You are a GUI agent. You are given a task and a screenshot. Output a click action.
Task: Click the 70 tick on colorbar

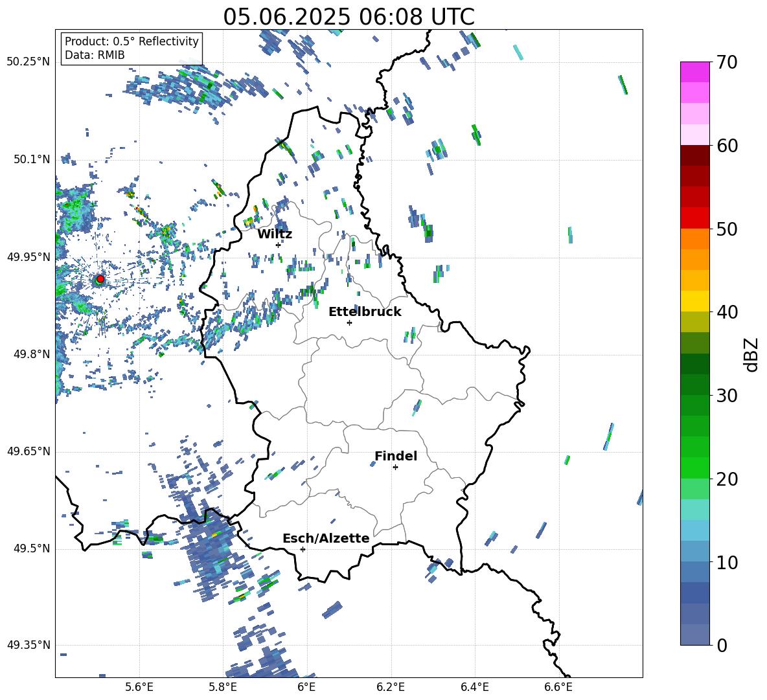click(x=727, y=62)
